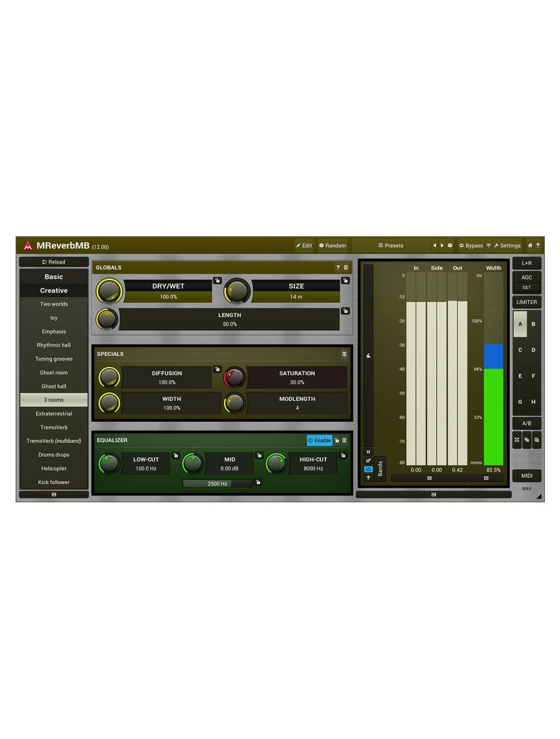
Task: Click the globe icon next to preset arrows
Action: click(450, 245)
